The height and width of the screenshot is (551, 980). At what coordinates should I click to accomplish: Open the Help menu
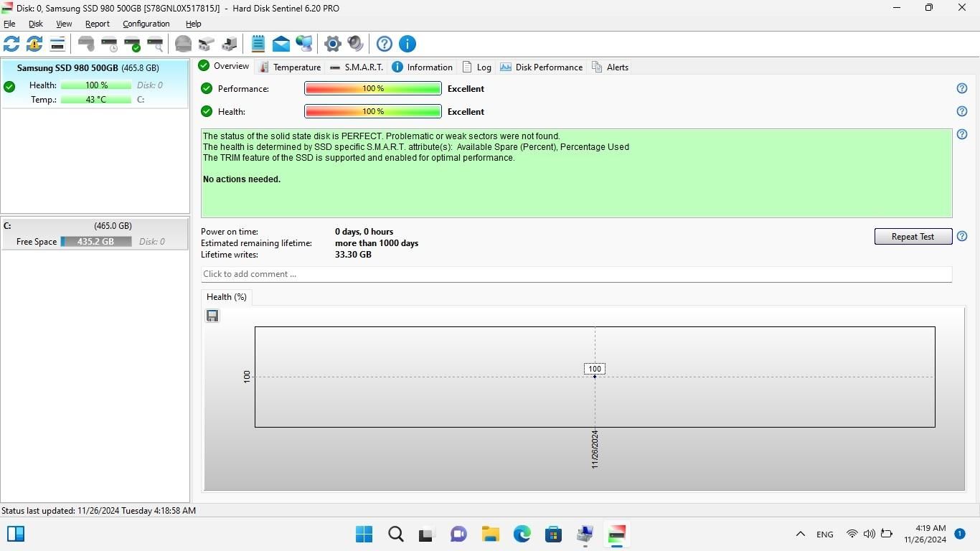pyautogui.click(x=193, y=24)
